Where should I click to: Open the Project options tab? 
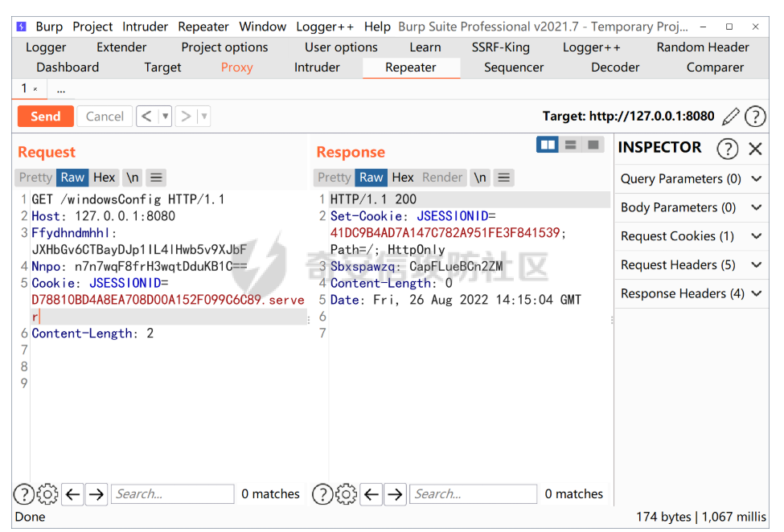pos(224,47)
